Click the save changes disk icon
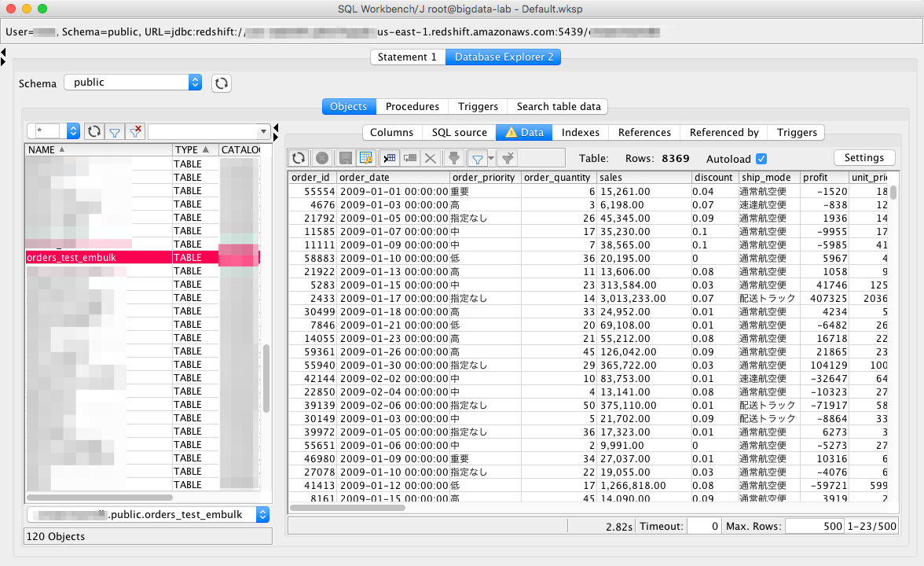 (x=346, y=157)
